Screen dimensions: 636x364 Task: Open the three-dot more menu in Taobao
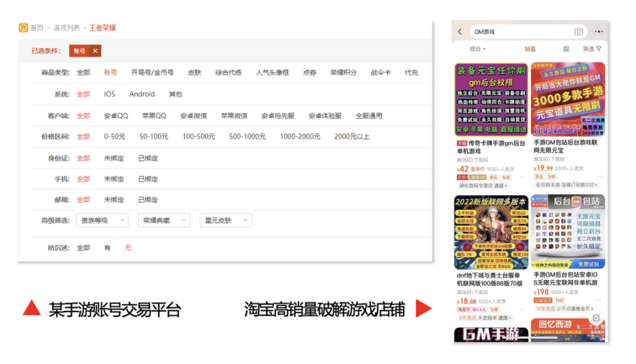(599, 32)
